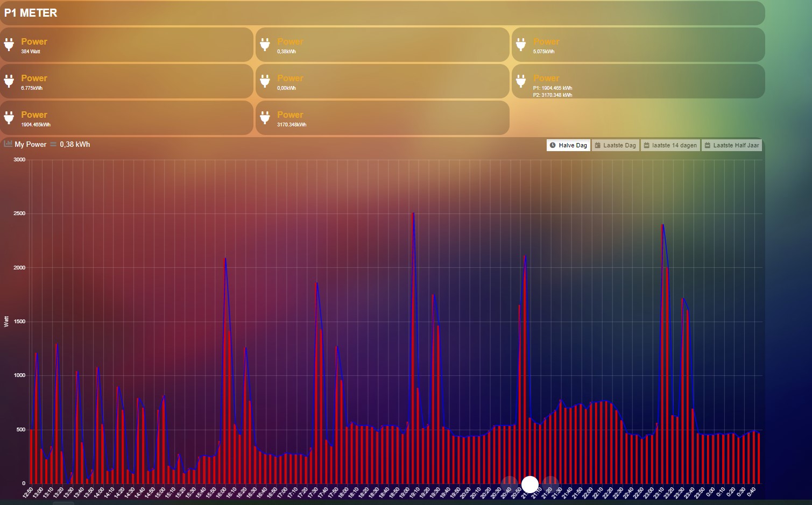Click the plug icon on the 384 Watt card
812x505 pixels.
(9, 45)
